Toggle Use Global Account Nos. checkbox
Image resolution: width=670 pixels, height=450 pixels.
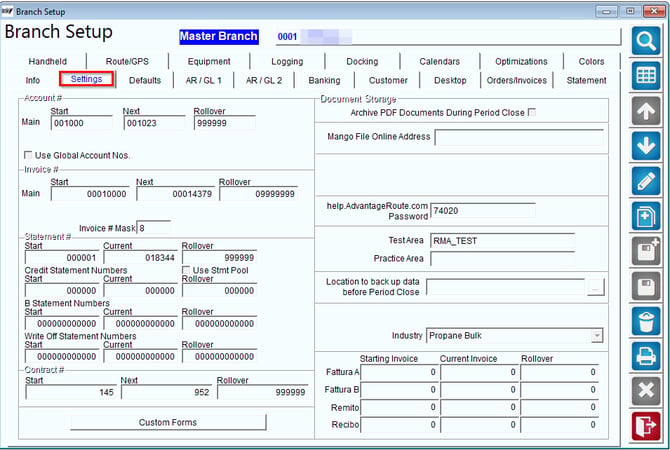point(28,155)
